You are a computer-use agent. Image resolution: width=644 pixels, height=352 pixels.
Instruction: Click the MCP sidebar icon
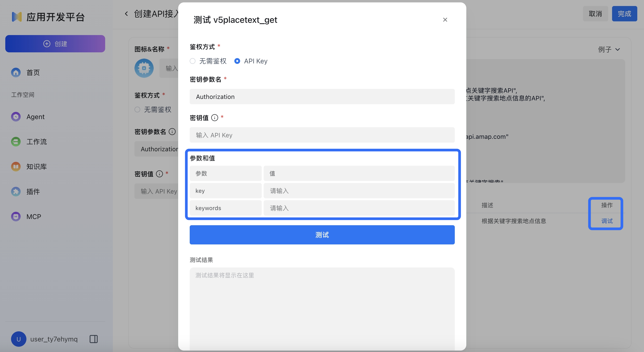16,217
